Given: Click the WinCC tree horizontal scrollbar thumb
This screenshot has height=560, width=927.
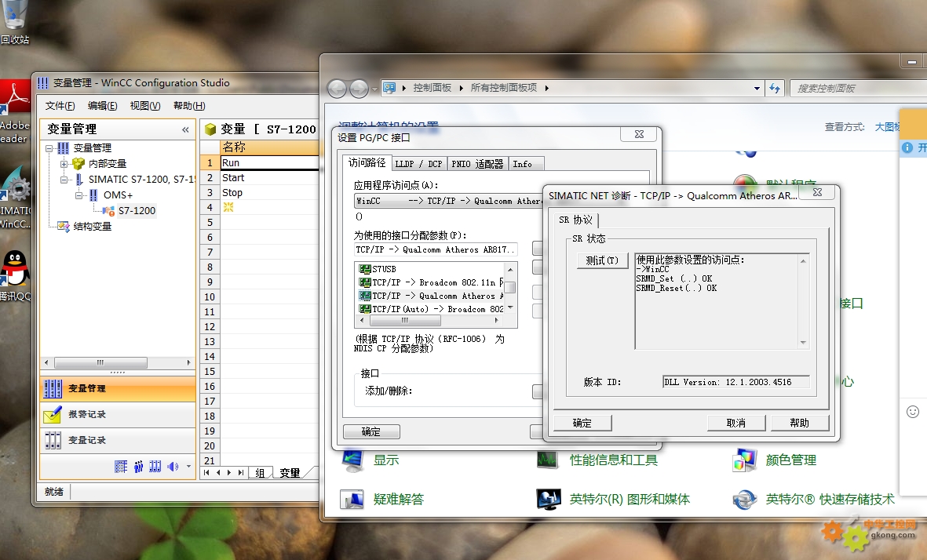Looking at the screenshot, I should (100, 362).
